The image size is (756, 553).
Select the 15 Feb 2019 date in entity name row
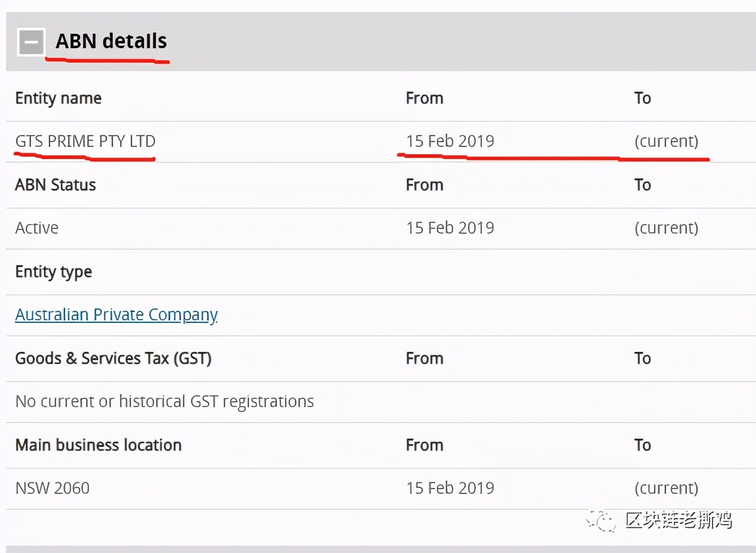coord(450,142)
